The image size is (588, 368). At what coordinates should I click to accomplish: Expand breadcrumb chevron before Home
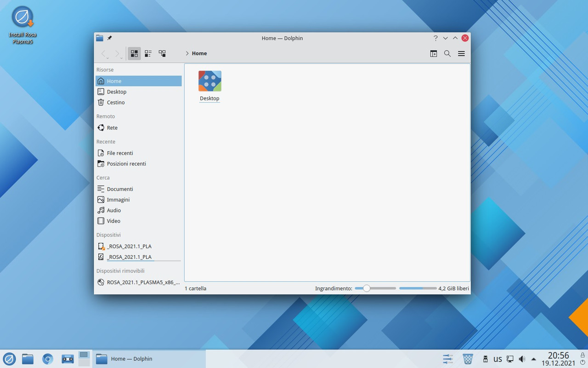187,53
